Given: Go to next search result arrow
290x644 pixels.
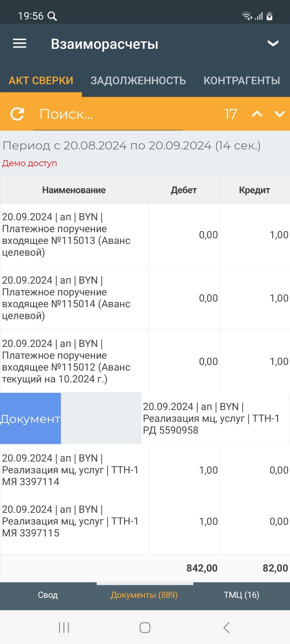Looking at the screenshot, I should 280,114.
